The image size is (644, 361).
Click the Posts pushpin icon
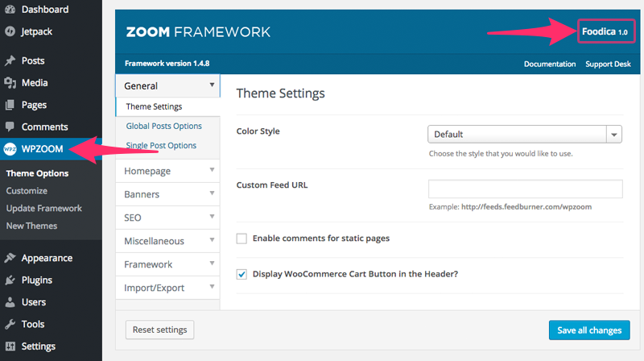point(10,61)
